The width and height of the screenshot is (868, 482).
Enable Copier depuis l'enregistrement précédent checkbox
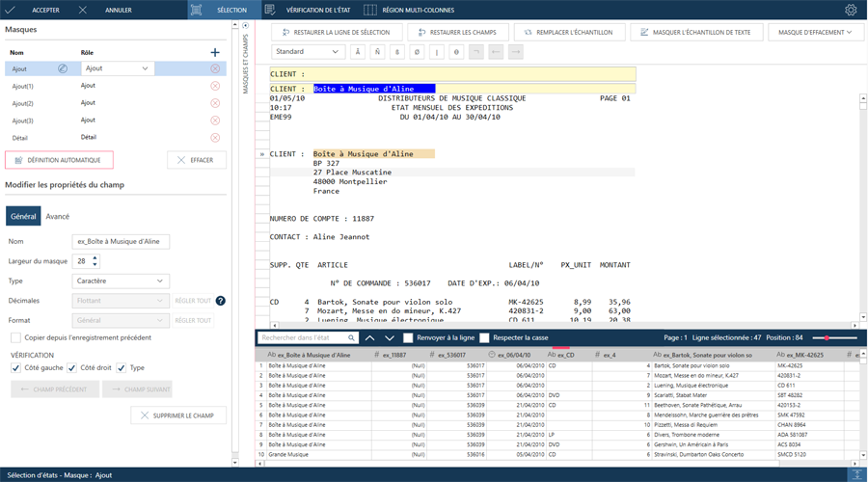tap(15, 338)
